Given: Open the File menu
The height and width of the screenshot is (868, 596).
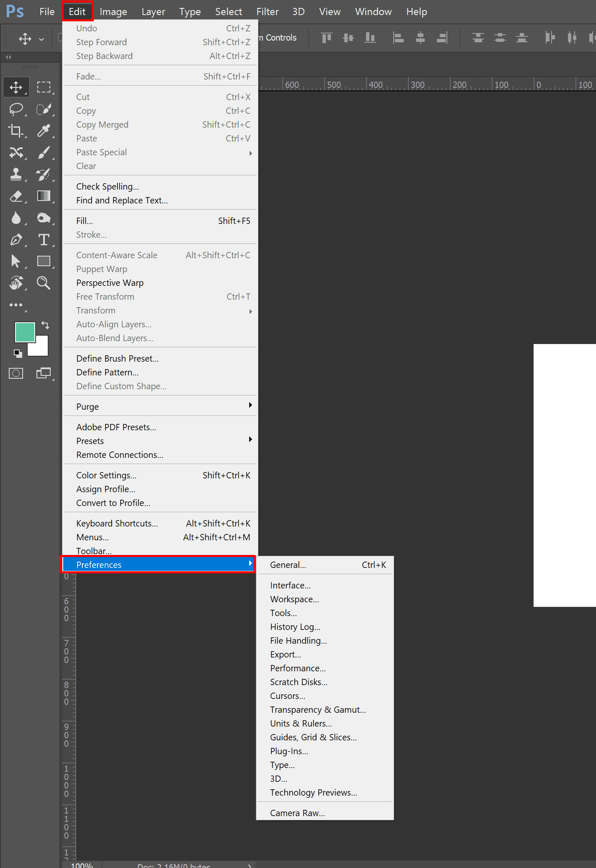Looking at the screenshot, I should (x=47, y=12).
